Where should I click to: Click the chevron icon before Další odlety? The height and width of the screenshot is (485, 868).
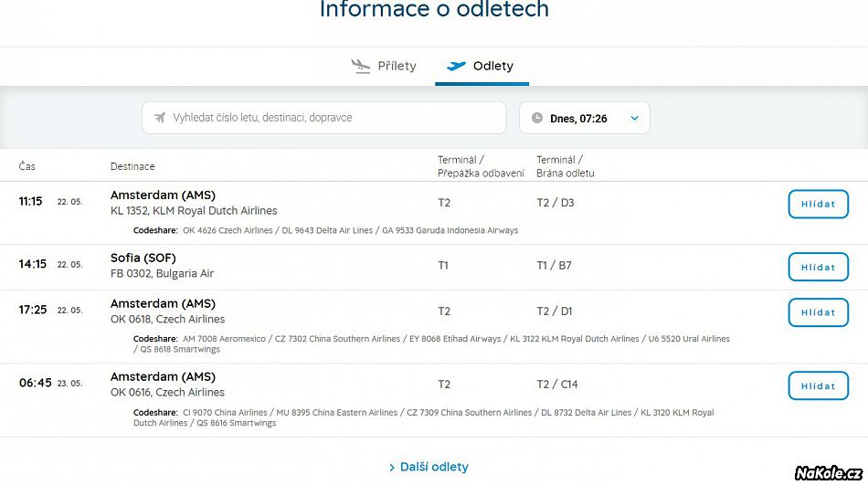tap(392, 468)
